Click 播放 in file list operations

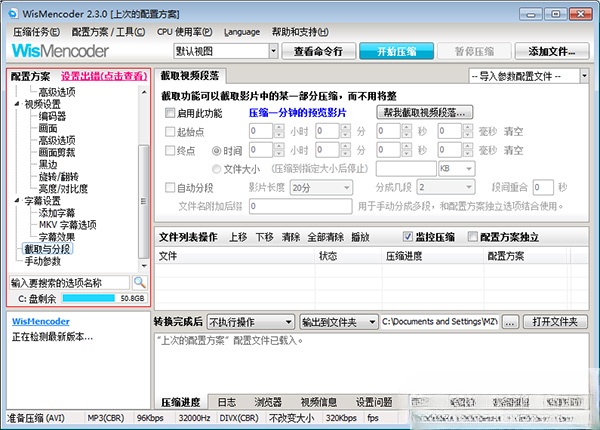pyautogui.click(x=360, y=237)
